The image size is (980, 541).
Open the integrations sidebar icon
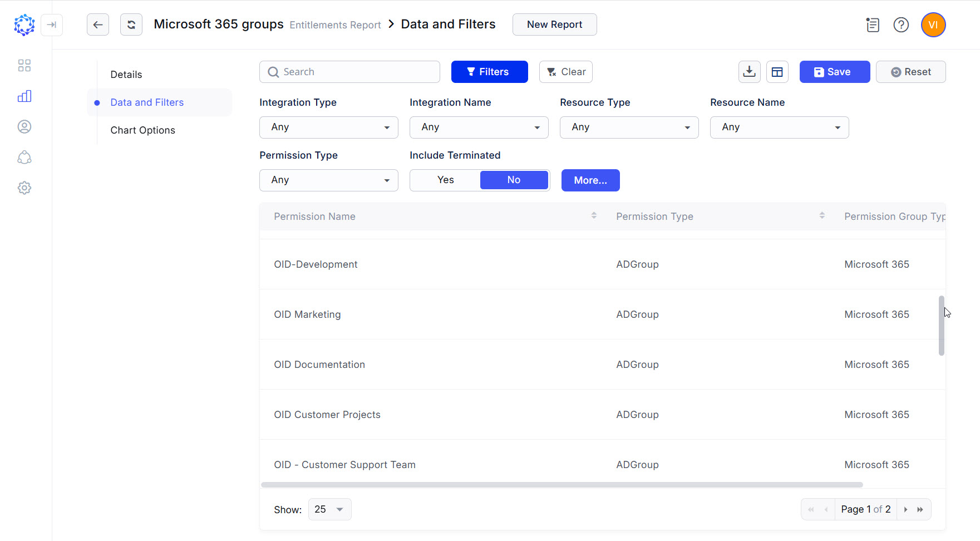point(24,158)
